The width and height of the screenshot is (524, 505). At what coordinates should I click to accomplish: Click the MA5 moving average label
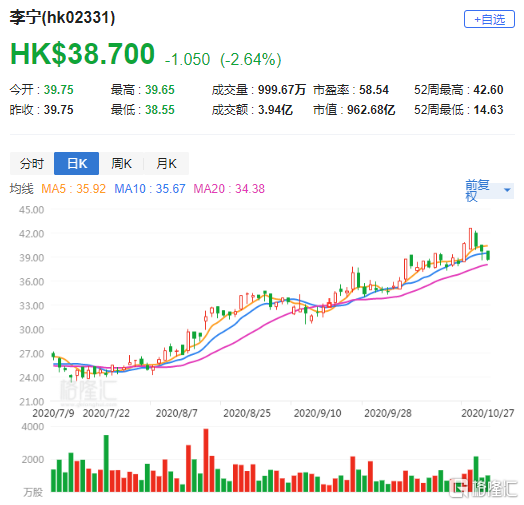(x=74, y=189)
